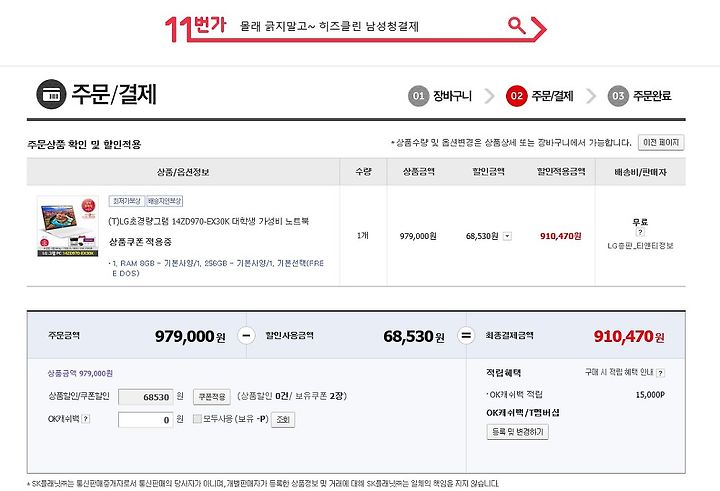This screenshot has height=491, width=720.
Task: Click the 이전 페이지 button
Action: click(x=661, y=142)
